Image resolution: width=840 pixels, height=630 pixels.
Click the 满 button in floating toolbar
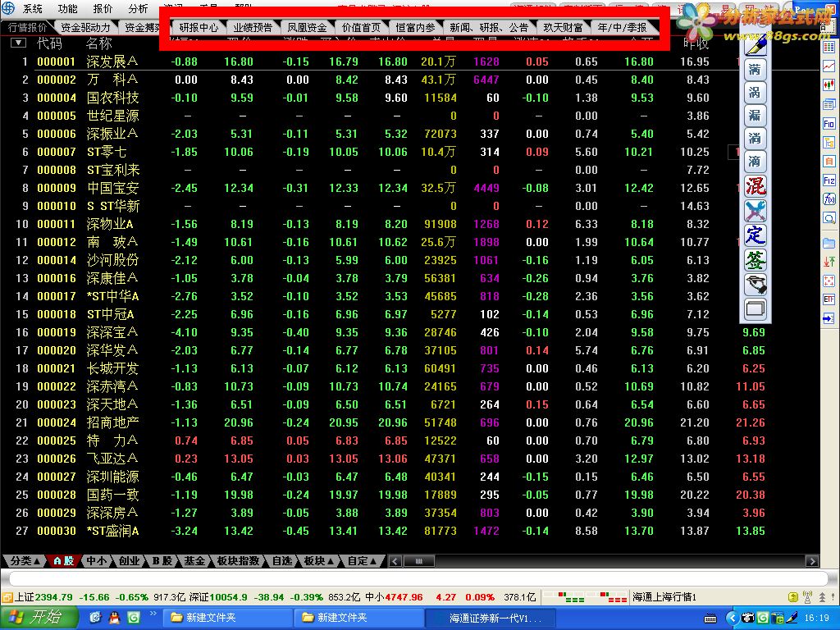pyautogui.click(x=756, y=70)
